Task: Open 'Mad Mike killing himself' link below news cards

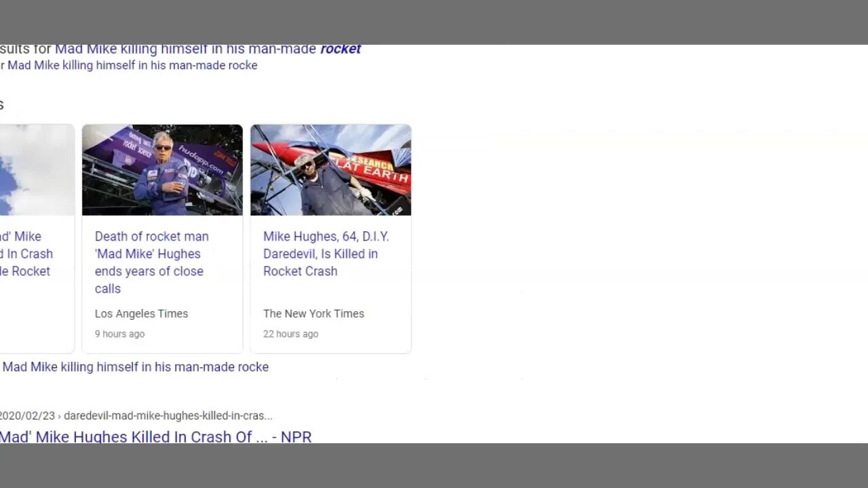Action: [136, 367]
